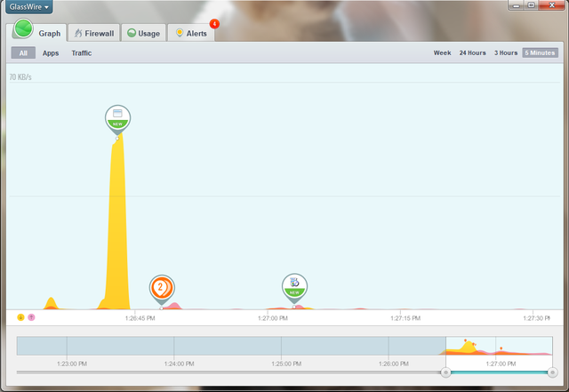Switch to the Firewall tab
The height and width of the screenshot is (392, 569).
click(x=94, y=33)
